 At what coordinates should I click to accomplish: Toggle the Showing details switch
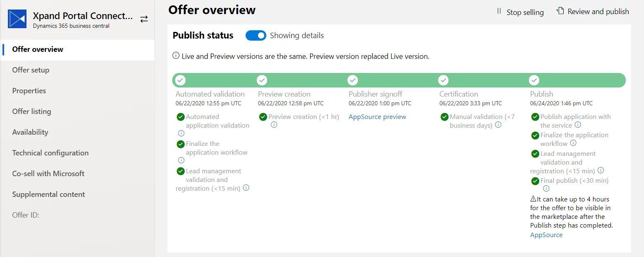click(x=256, y=36)
